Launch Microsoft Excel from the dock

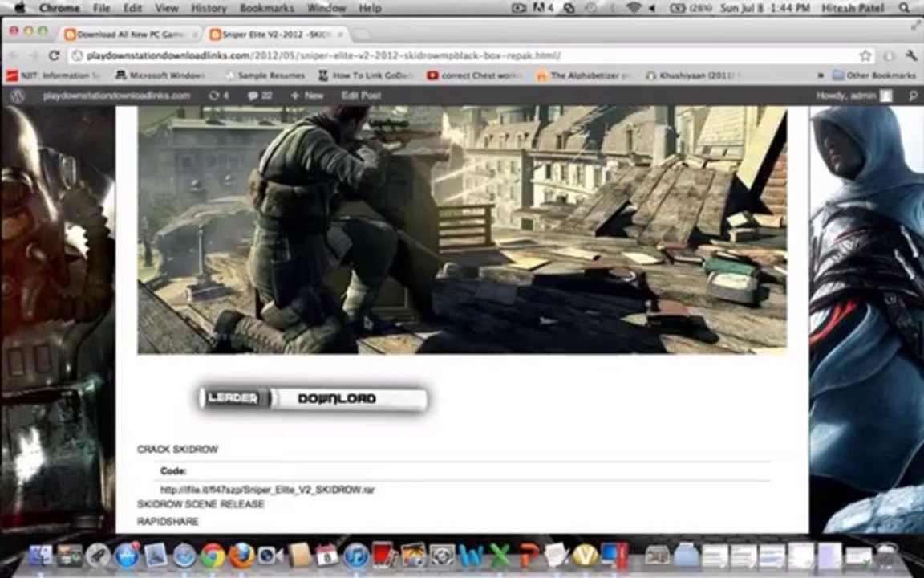pyautogui.click(x=500, y=556)
